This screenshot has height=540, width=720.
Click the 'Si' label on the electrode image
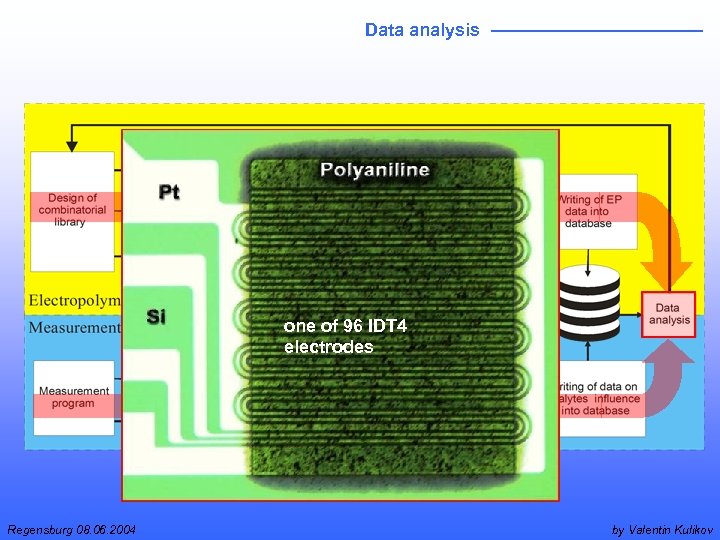click(156, 317)
